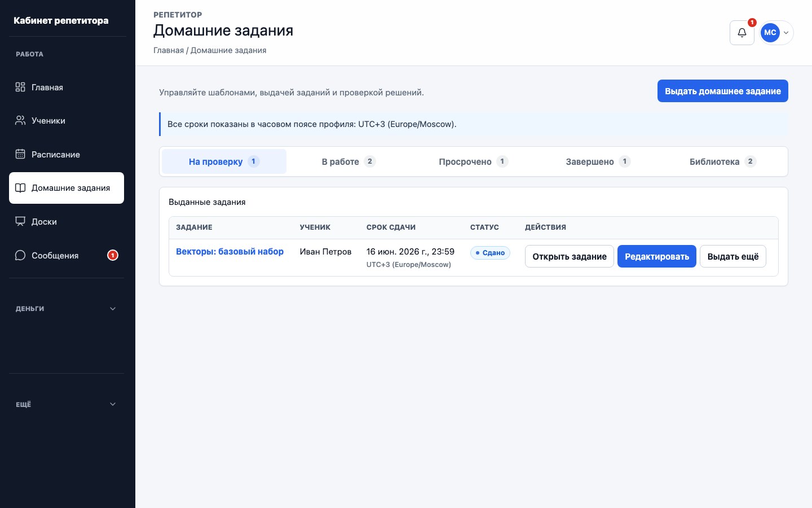The width and height of the screenshot is (812, 508).
Task: Click the deadline 16 июн. 2026 г., 23:59
Action: coord(411,252)
